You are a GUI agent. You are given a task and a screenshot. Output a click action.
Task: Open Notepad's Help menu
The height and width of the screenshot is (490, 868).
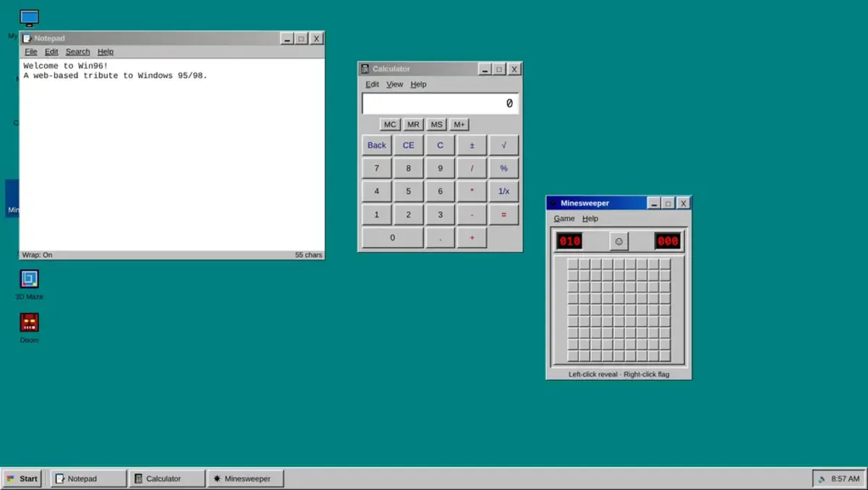[x=106, y=51]
